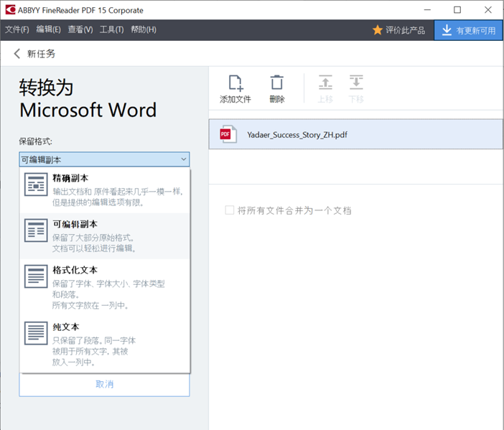Click the Add File (添加文件) icon
This screenshot has height=430, width=504.
click(235, 83)
